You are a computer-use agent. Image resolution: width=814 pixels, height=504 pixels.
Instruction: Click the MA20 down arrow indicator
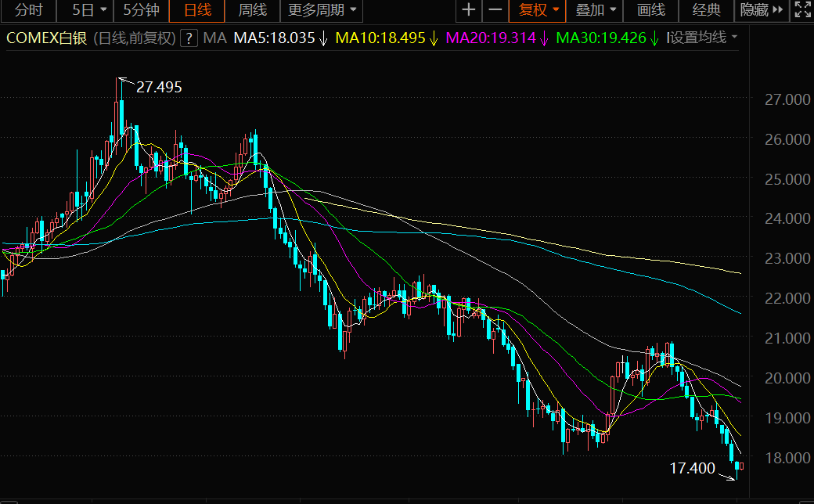544,38
